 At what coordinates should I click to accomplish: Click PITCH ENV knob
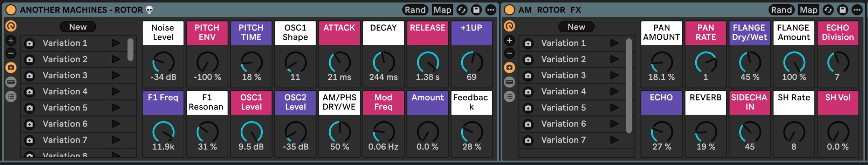pos(207,62)
